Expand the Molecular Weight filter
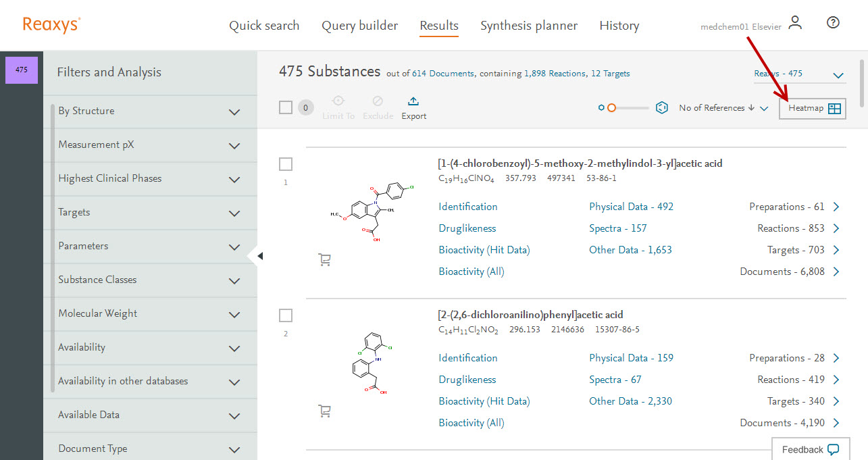 (x=234, y=315)
